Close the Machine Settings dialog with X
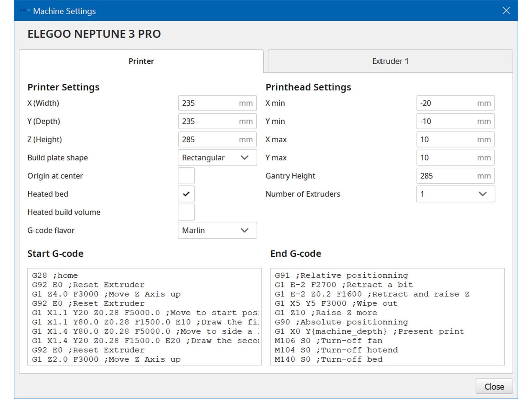Viewport: 532px width, 399px height. (506, 10)
